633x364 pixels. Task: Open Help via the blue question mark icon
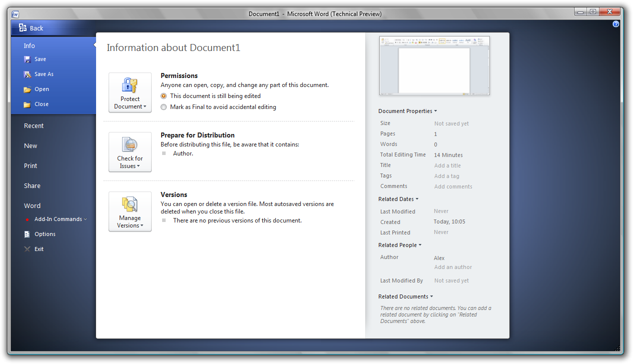(616, 24)
